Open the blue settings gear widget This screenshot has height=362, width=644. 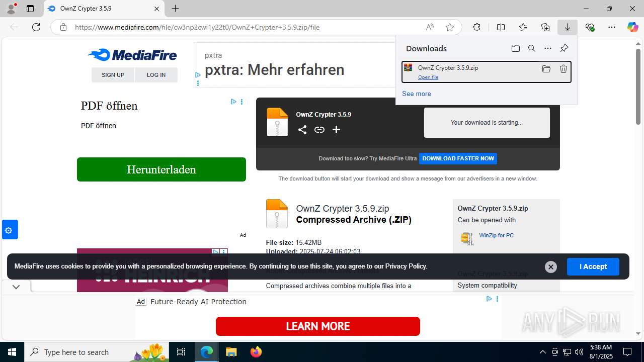[x=9, y=230]
